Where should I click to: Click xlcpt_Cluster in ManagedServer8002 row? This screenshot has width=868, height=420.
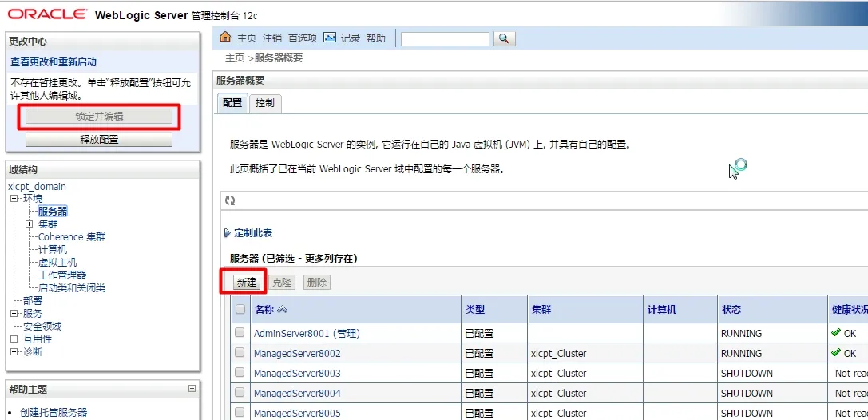pos(558,353)
